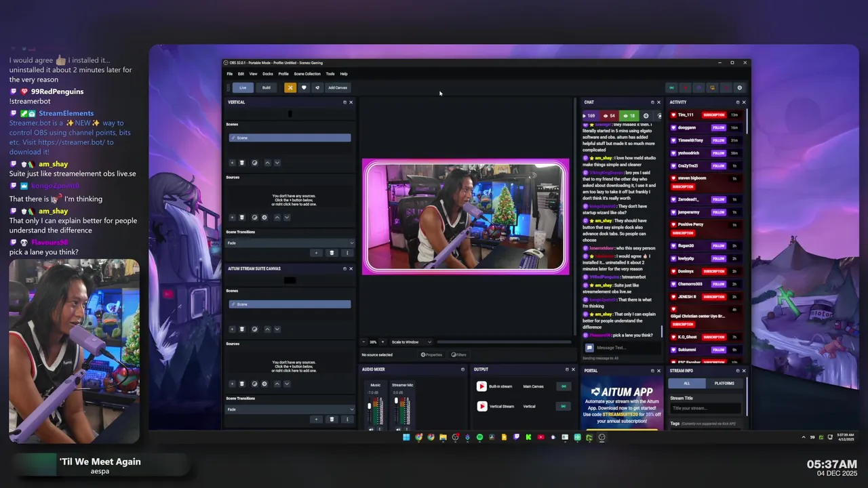Add a scene in the Vertical dock
This screenshot has height=488, width=868.
(232, 163)
